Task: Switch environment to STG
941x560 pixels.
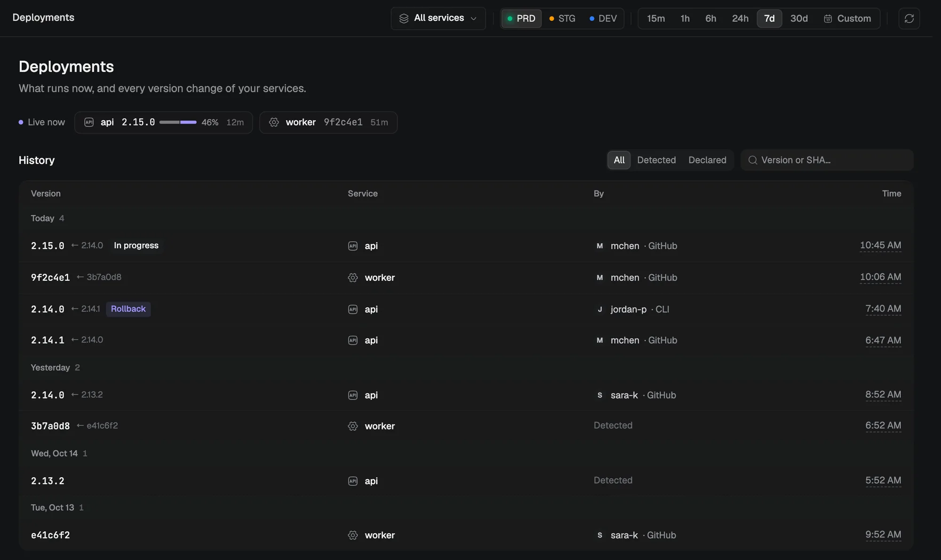Action: tap(562, 18)
